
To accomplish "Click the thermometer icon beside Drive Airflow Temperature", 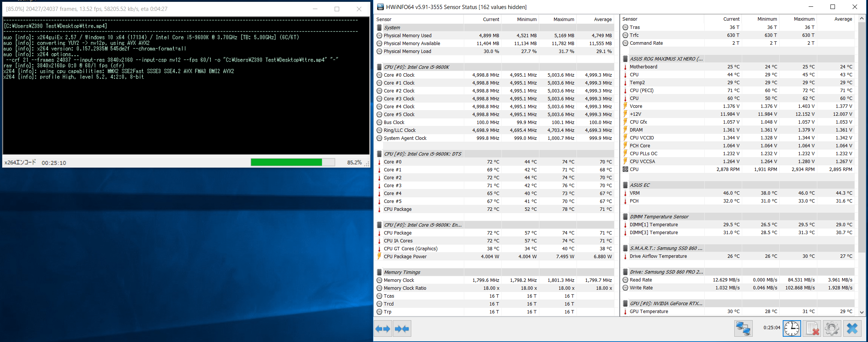I will pos(625,256).
